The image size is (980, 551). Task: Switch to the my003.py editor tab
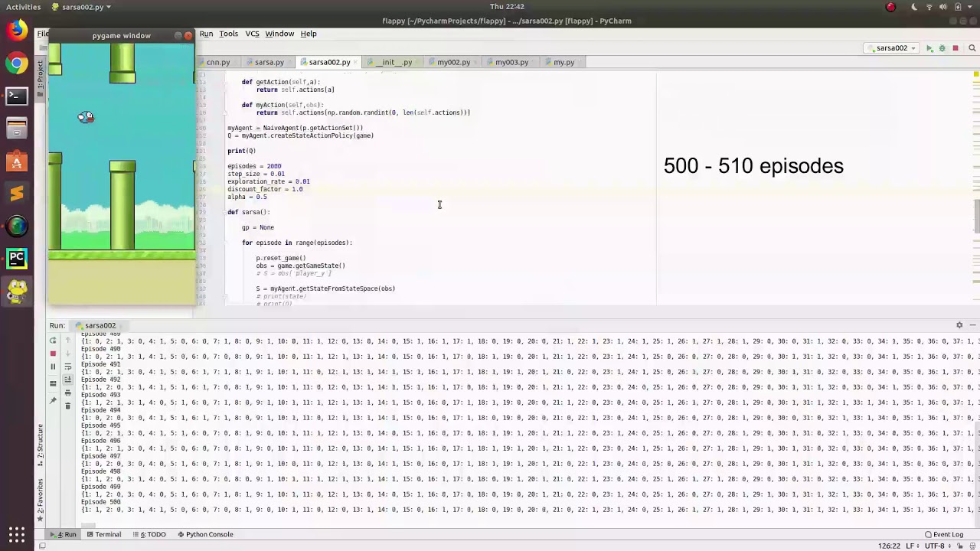[x=511, y=62]
